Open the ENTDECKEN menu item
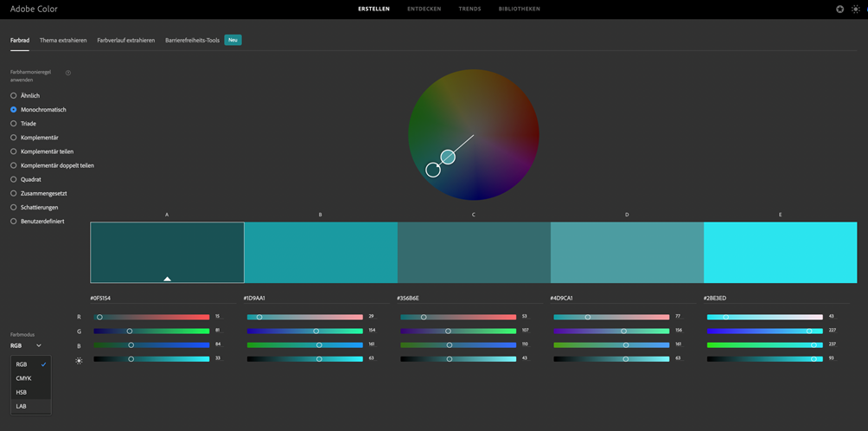This screenshot has width=868, height=431. [424, 9]
